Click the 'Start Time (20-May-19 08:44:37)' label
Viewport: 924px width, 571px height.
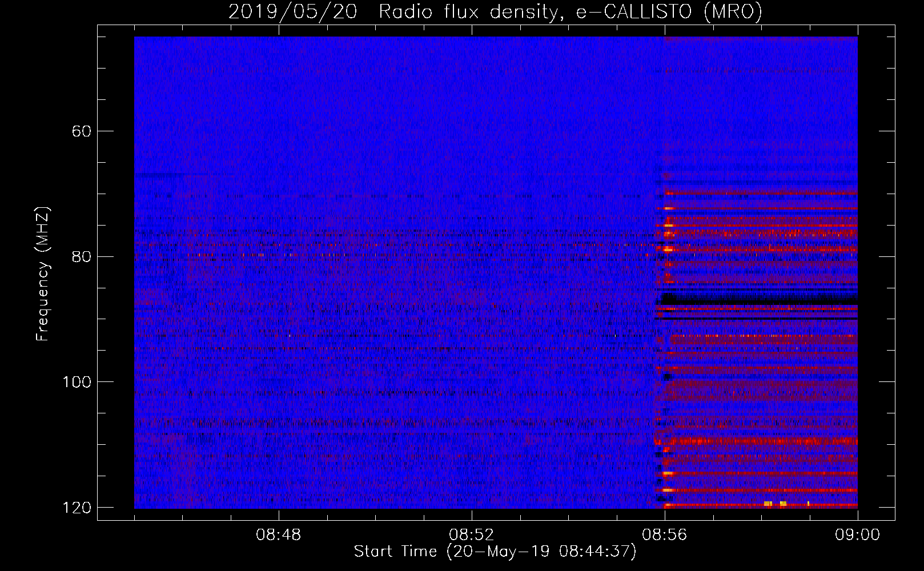[495, 552]
